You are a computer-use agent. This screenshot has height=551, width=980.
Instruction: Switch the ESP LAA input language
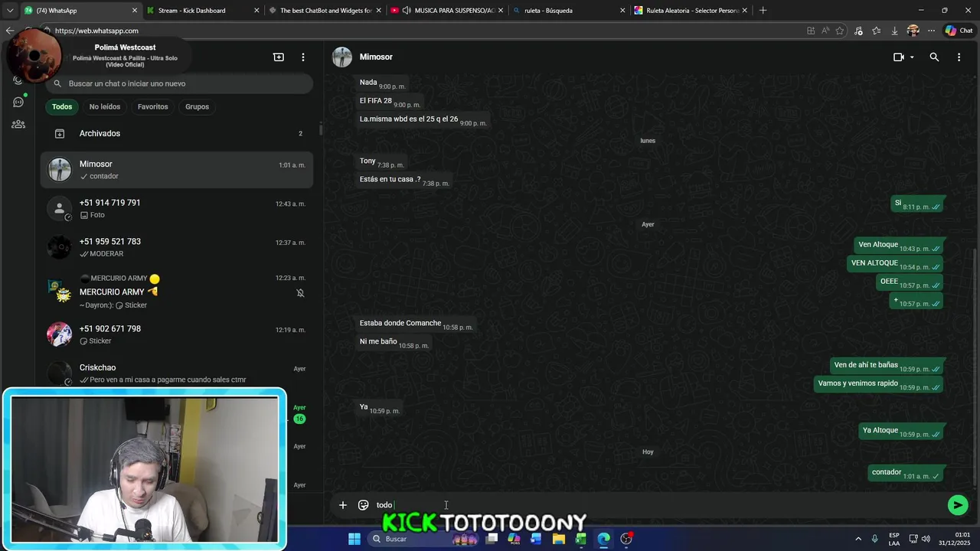[894, 539]
